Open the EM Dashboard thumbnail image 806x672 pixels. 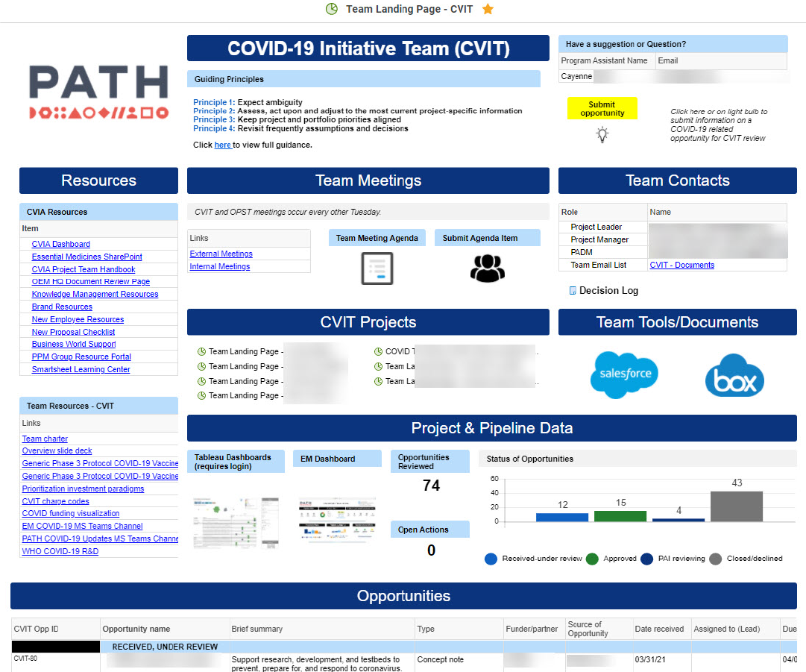point(337,519)
